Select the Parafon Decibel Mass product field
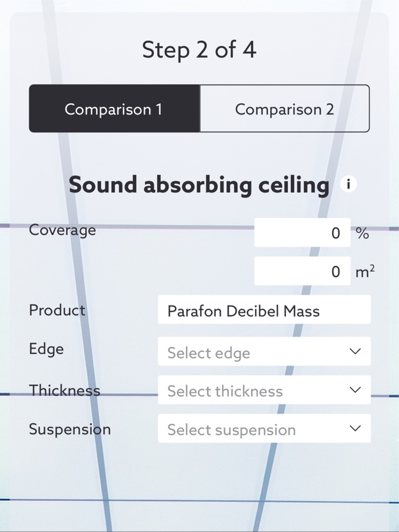 point(264,310)
